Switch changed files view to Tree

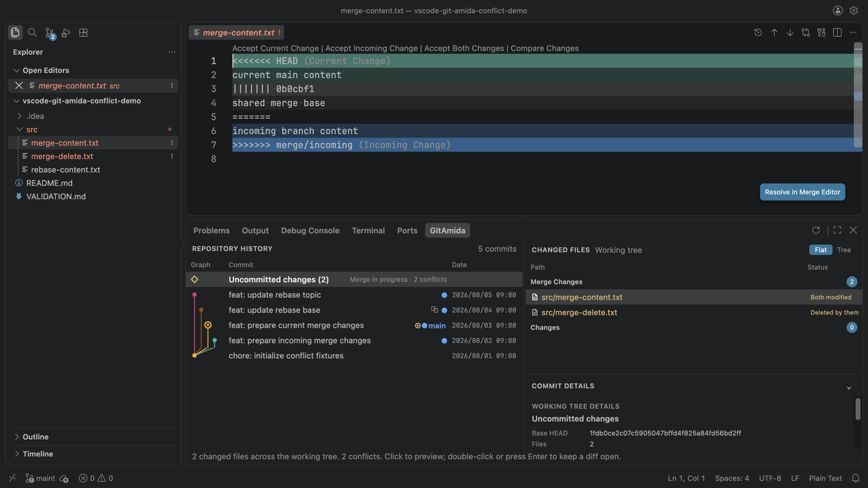844,250
